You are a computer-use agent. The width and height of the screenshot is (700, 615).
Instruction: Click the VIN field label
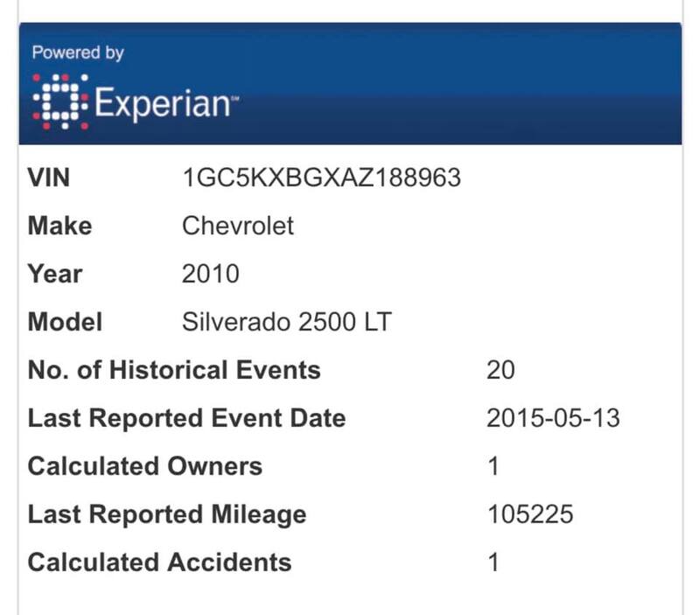point(49,178)
